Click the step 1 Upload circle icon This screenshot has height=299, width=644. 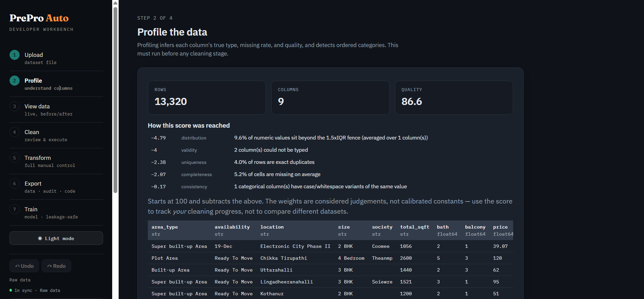pyautogui.click(x=14, y=55)
